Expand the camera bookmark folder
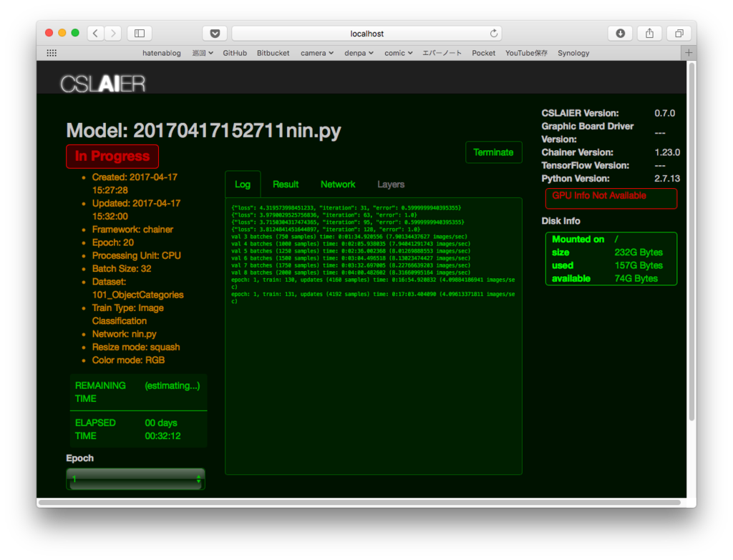 point(316,53)
